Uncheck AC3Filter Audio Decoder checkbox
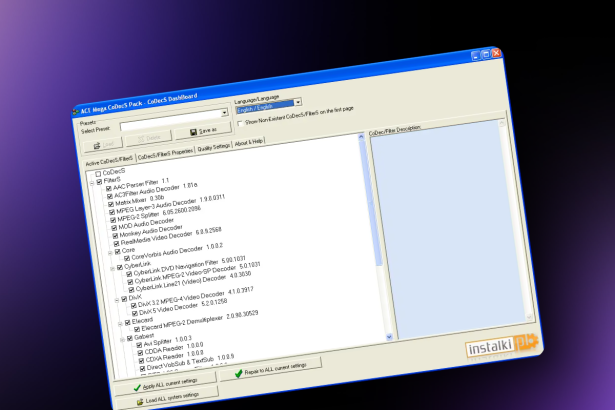 110,196
